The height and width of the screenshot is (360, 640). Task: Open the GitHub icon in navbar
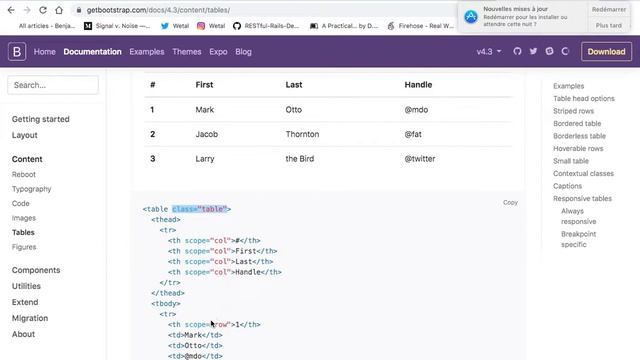(x=517, y=51)
